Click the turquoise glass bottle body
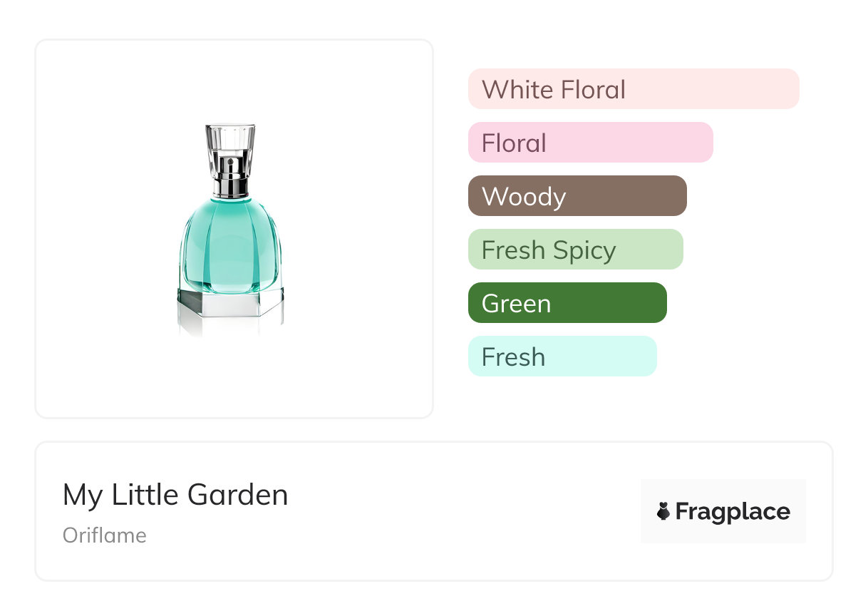 coord(230,246)
